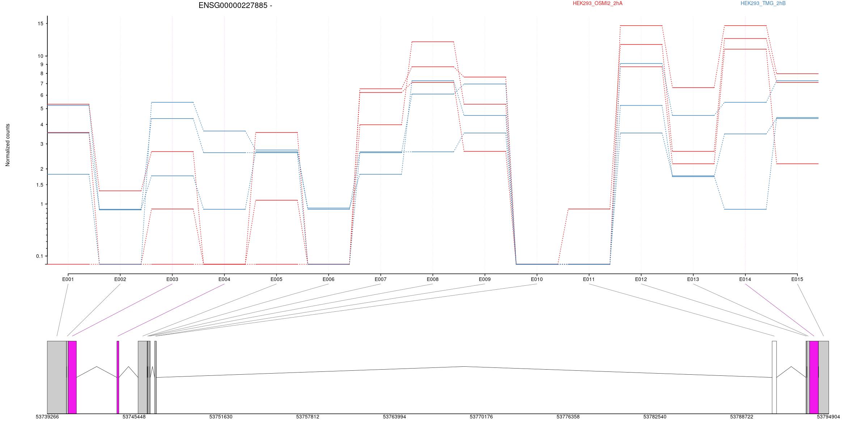Click the leftmost large gray exon block

pos(57,377)
